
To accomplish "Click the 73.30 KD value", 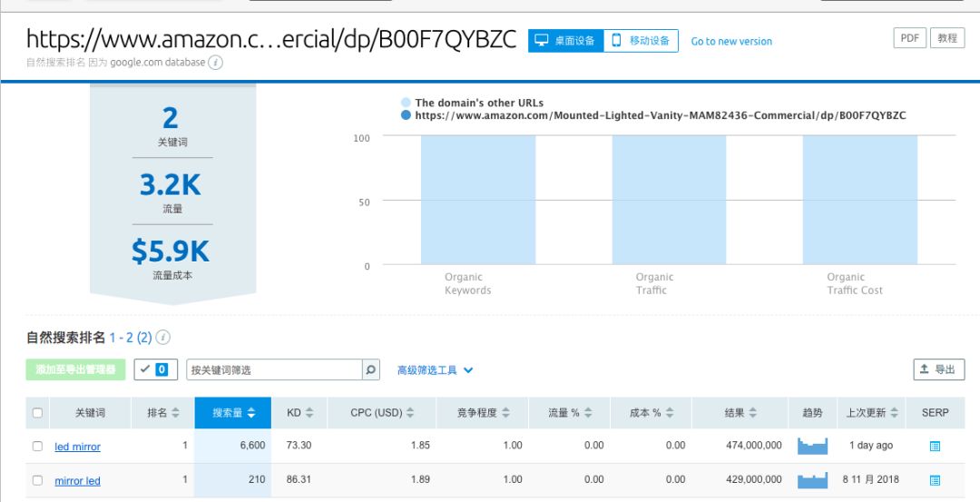I will coord(299,445).
